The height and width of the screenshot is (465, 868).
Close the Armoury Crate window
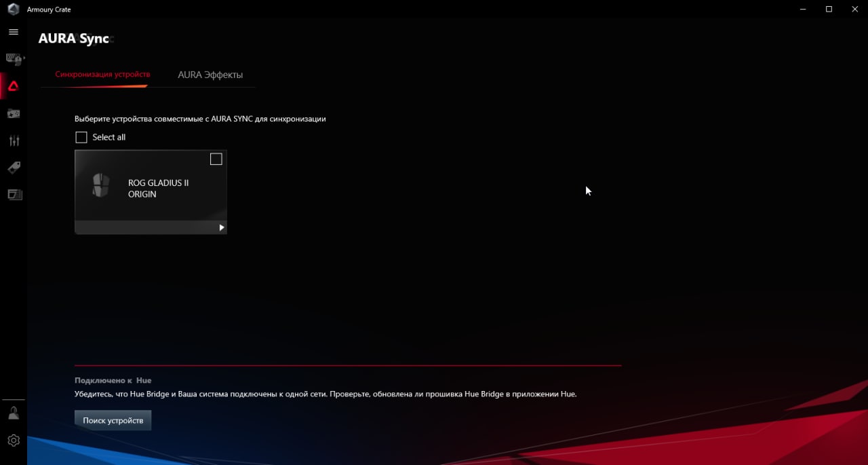pyautogui.click(x=853, y=10)
